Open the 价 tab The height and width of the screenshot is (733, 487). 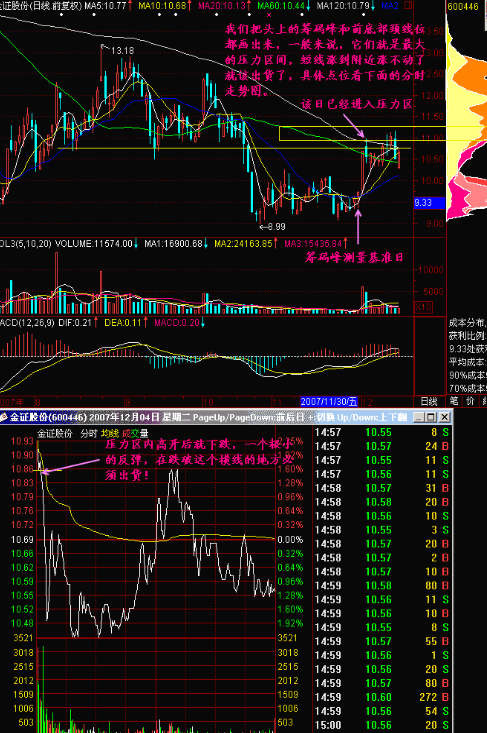pyautogui.click(x=470, y=401)
